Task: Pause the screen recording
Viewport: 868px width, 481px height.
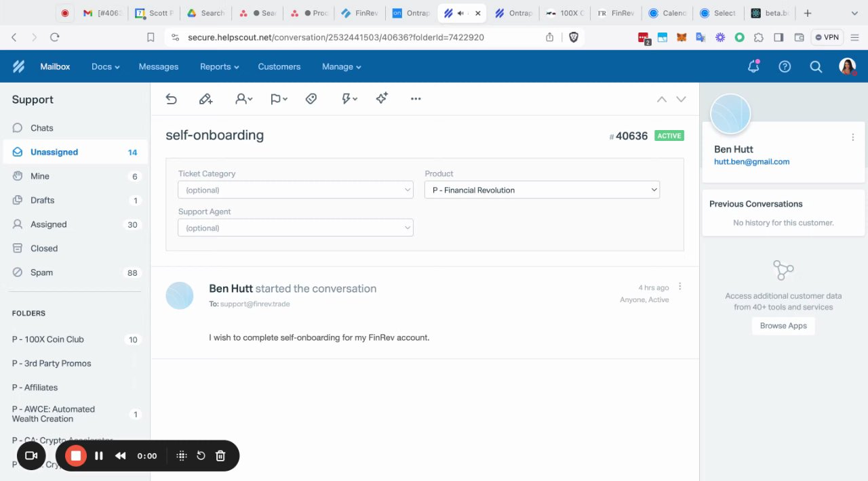Action: click(x=99, y=456)
